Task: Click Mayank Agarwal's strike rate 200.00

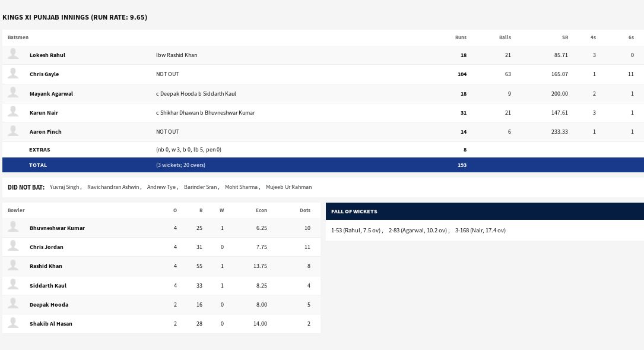Action: click(559, 94)
